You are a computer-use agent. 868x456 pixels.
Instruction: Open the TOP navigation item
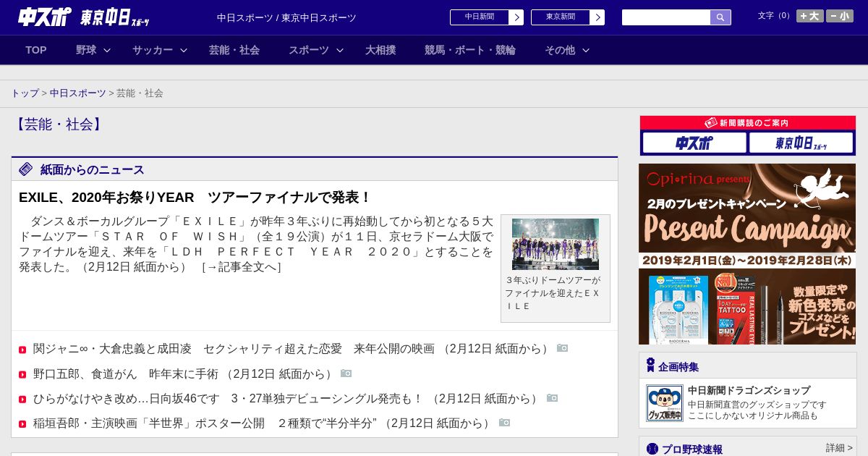[x=36, y=50]
